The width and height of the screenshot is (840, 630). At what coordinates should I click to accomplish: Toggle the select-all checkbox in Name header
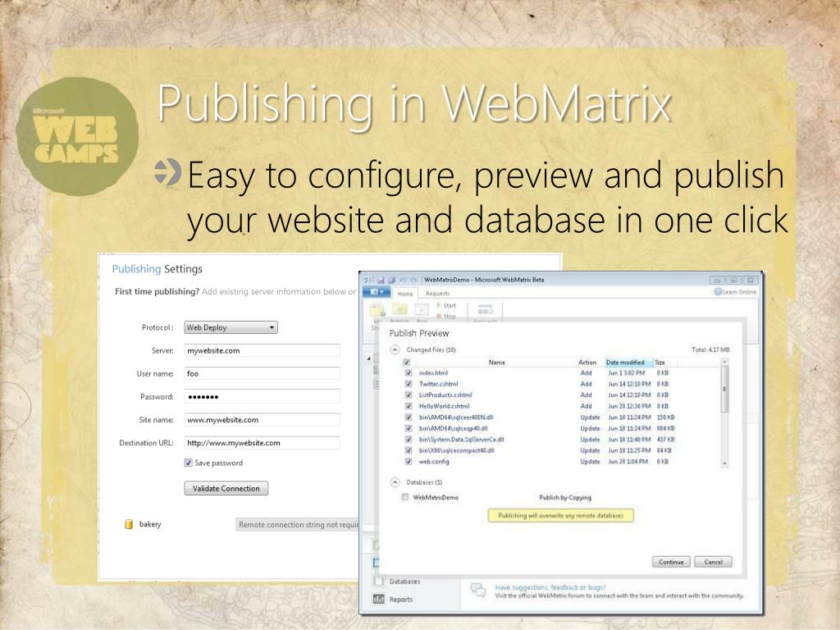(407, 362)
